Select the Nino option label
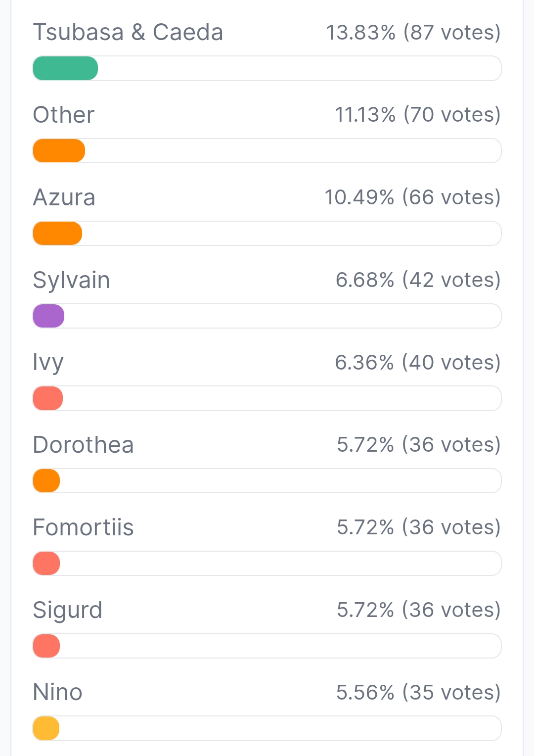 pyautogui.click(x=58, y=692)
